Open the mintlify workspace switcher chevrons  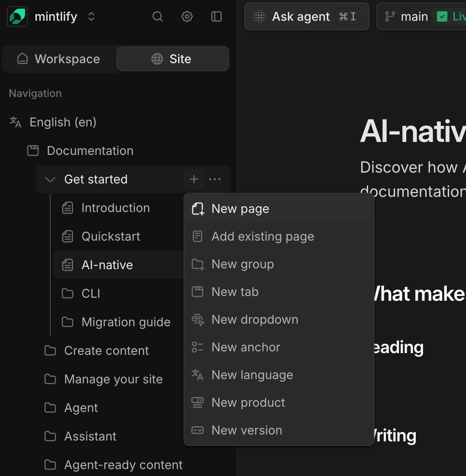click(x=91, y=16)
